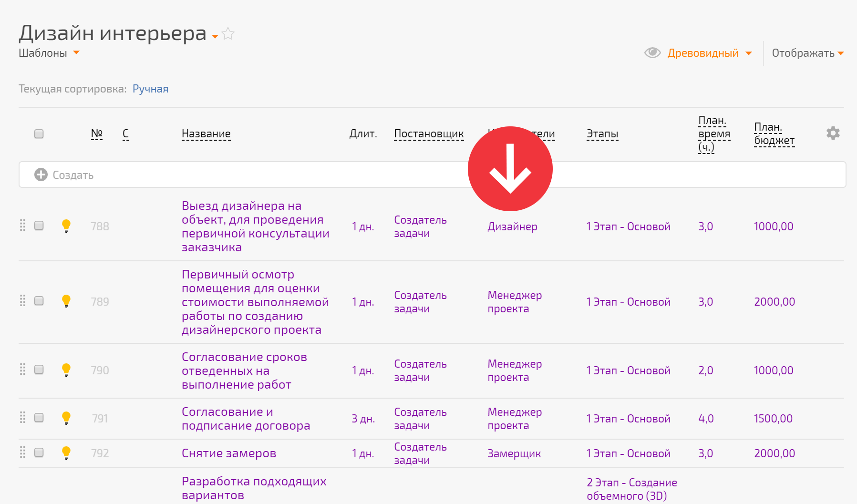The image size is (857, 504).
Task: Check the box for task 788
Action: pos(39,226)
